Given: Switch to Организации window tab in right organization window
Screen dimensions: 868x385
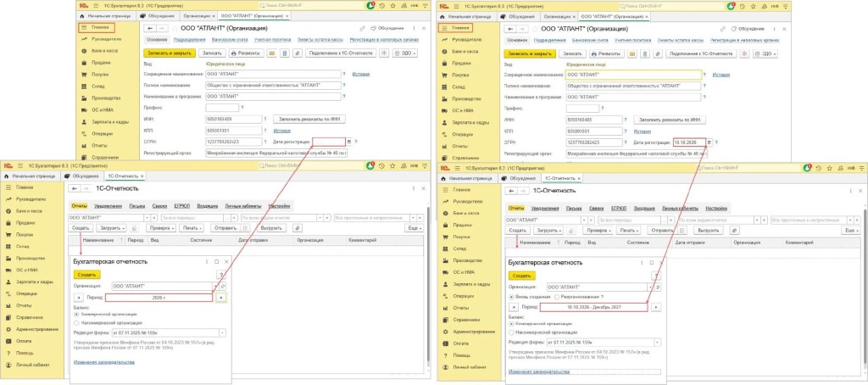Looking at the screenshot, I should coord(556,17).
